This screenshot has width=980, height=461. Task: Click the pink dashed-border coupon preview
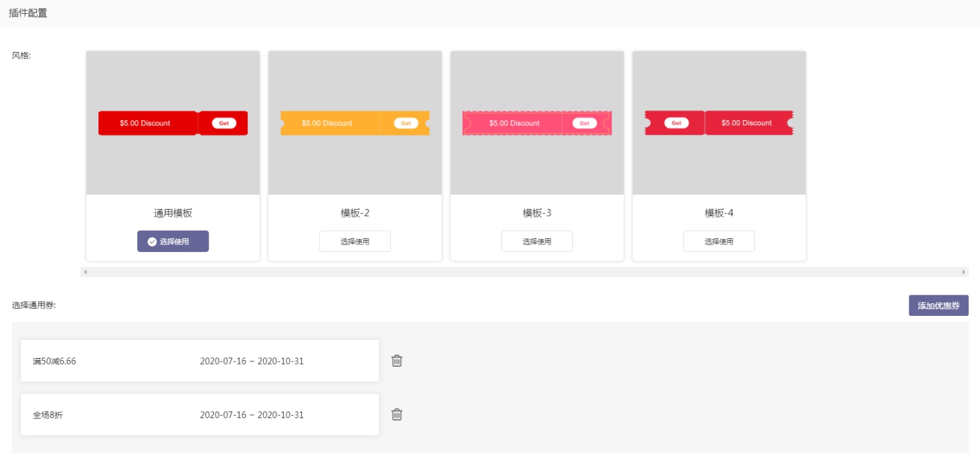pyautogui.click(x=514, y=123)
